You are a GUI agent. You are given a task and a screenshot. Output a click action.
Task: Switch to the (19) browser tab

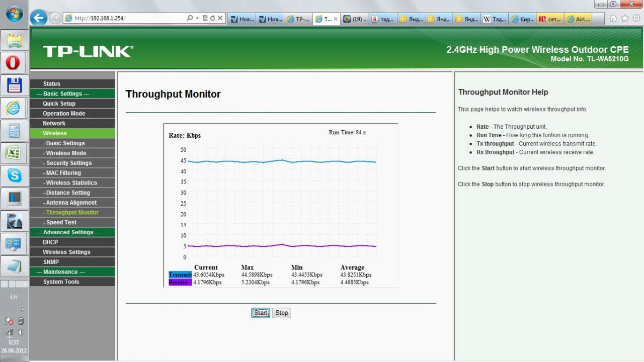coord(355,19)
